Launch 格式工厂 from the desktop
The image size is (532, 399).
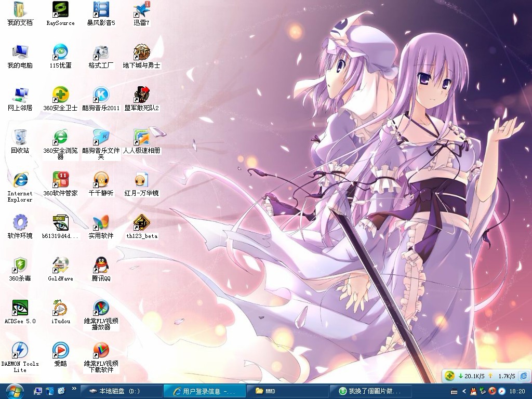point(101,52)
